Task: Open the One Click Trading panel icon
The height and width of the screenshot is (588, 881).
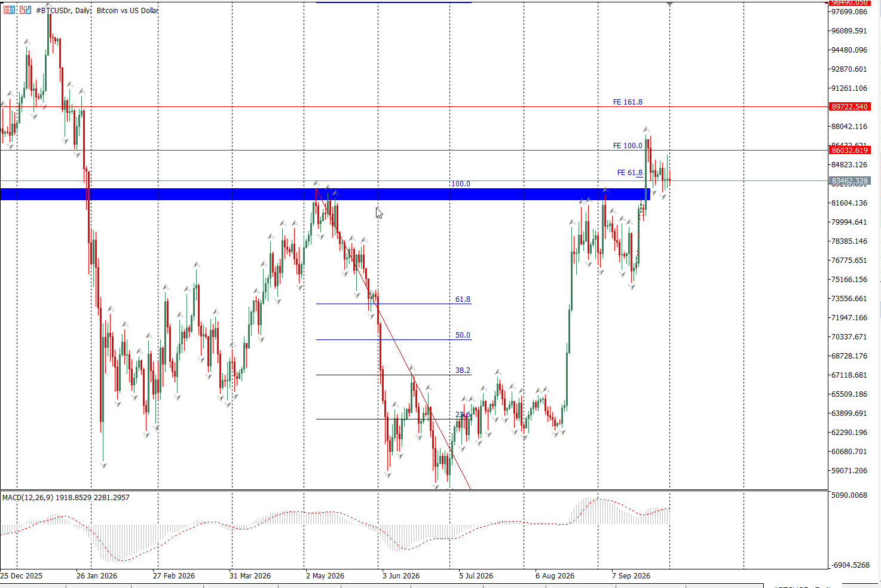Action: coord(9,10)
